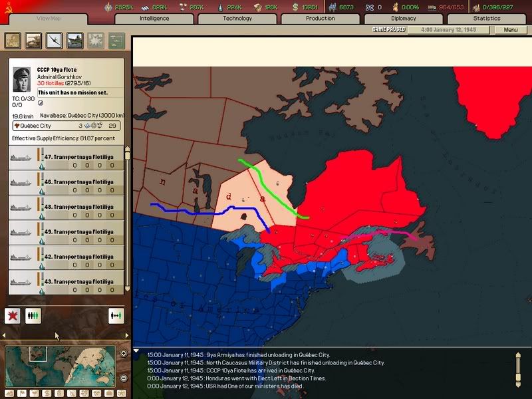Select the political map mode flag icon
The height and width of the screenshot is (399, 532).
coord(22,393)
